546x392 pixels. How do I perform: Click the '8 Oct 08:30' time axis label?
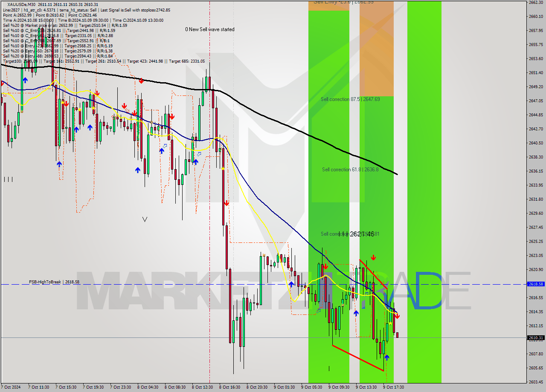175,387
